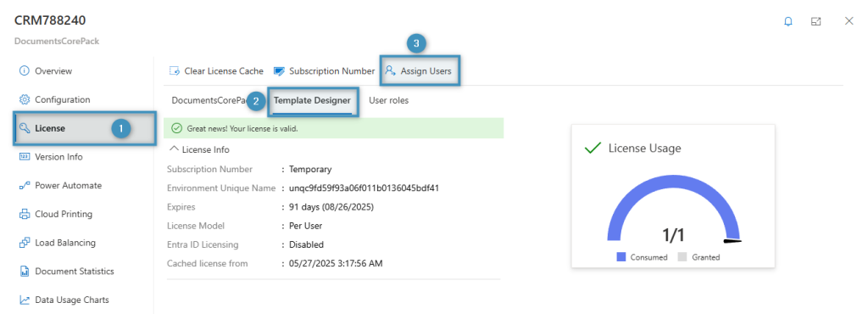Click the Version Info icon
This screenshot has width=868, height=314.
(x=24, y=157)
